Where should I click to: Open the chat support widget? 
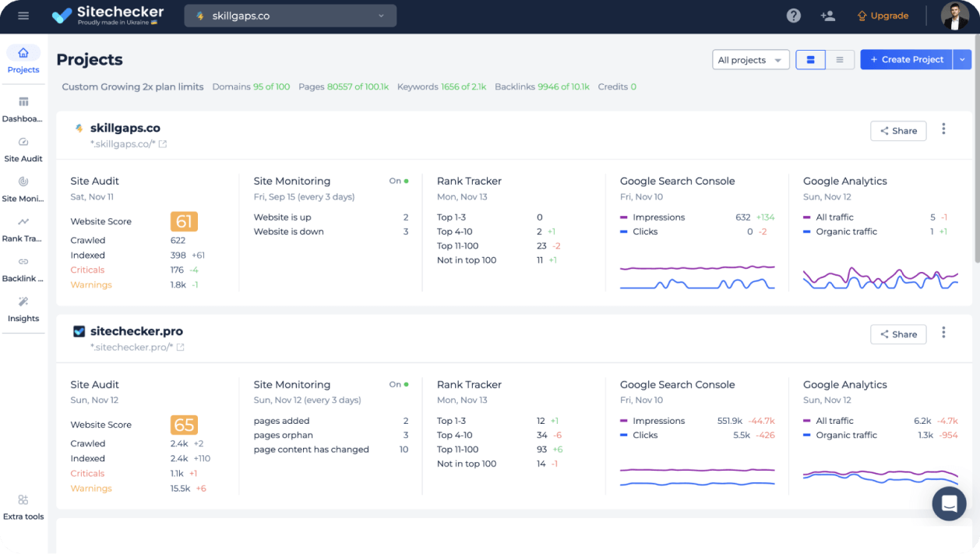pos(949,503)
